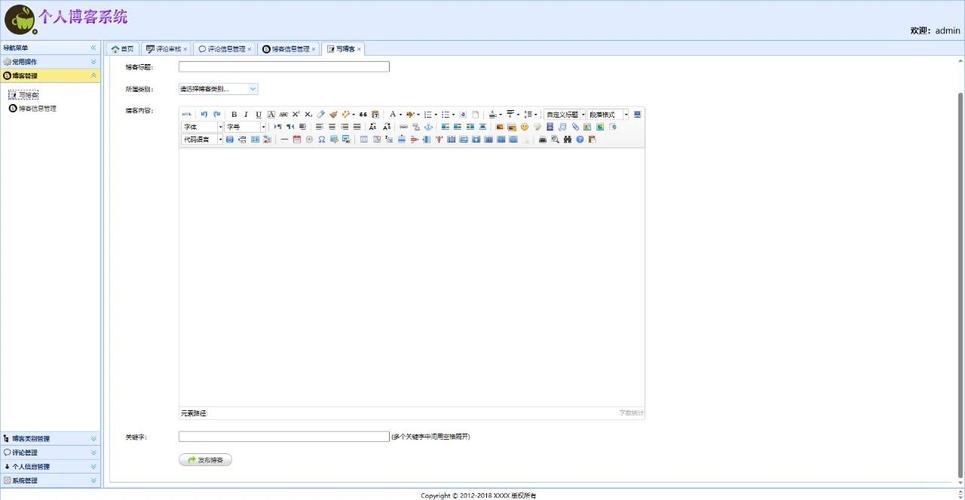This screenshot has height=500, width=965.
Task: Open the 字体 font family dropdown
Action: coord(201,127)
